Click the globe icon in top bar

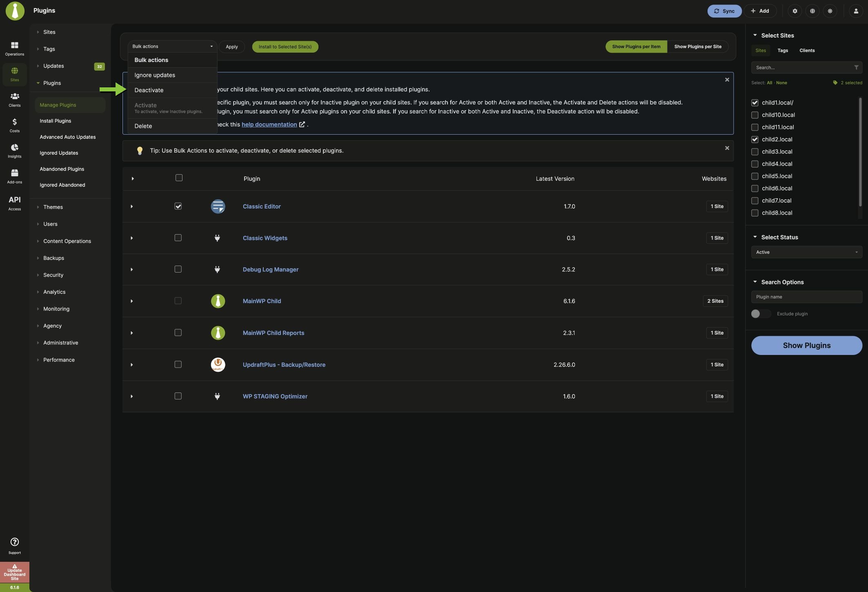click(812, 11)
